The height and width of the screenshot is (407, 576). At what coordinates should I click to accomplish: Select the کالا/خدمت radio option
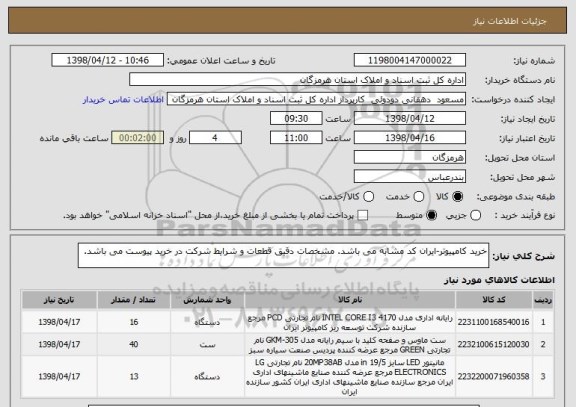(368, 197)
